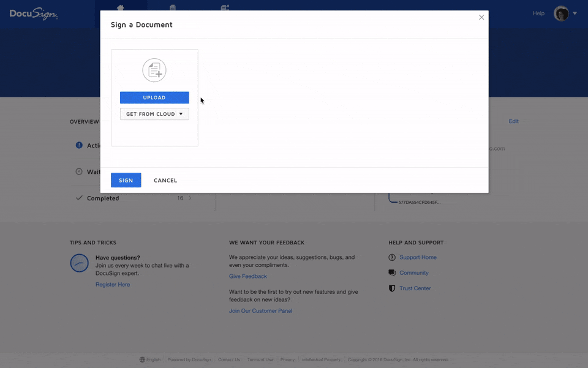This screenshot has height=368, width=588.
Task: Click the Community chat bubbles icon
Action: tap(392, 273)
